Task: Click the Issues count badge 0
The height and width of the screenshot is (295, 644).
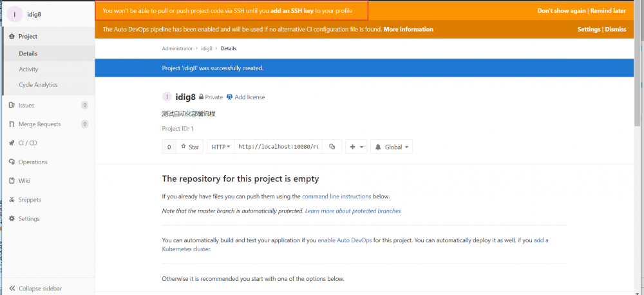Action: coord(84,105)
